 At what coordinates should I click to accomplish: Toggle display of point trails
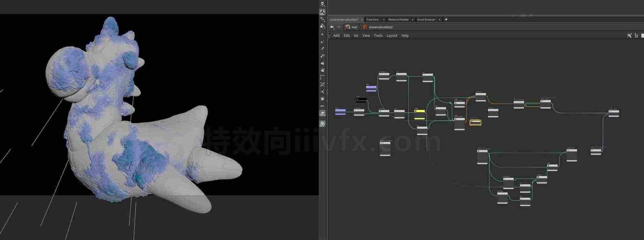[x=322, y=48]
